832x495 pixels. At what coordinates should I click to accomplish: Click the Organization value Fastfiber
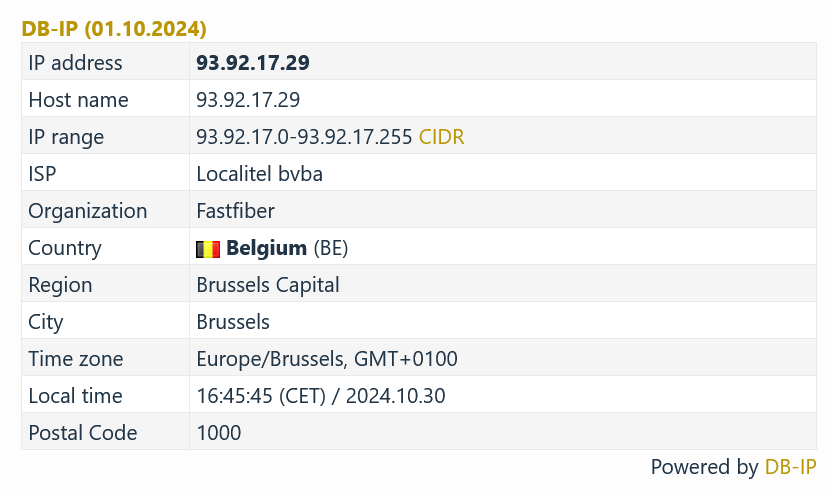pyautogui.click(x=235, y=211)
